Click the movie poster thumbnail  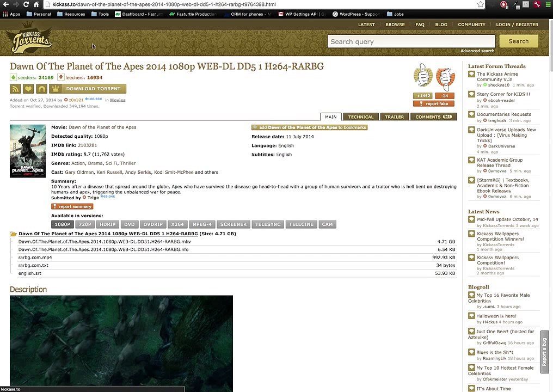[x=28, y=151]
